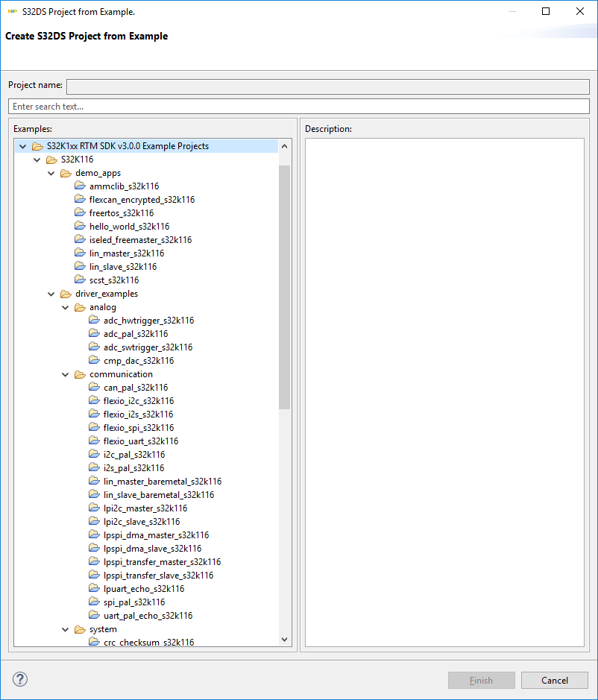This screenshot has width=598, height=700.
Task: Click folder icon of scst_s32k116
Action: (x=80, y=280)
